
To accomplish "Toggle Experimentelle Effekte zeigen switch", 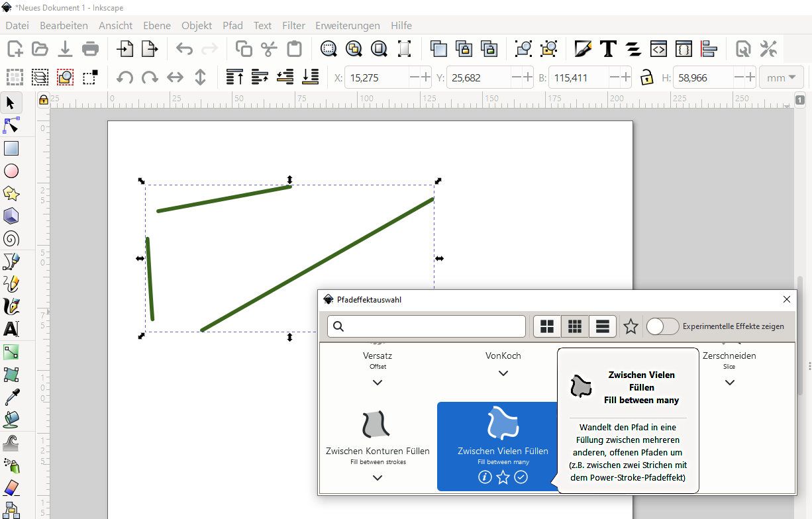I will (x=662, y=326).
